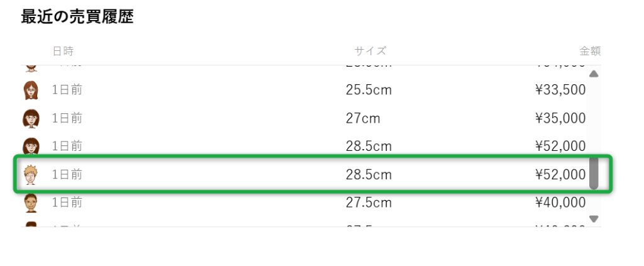The height and width of the screenshot is (266, 644).
Task: Click the 最近の売買履歴 heading
Action: (x=77, y=17)
